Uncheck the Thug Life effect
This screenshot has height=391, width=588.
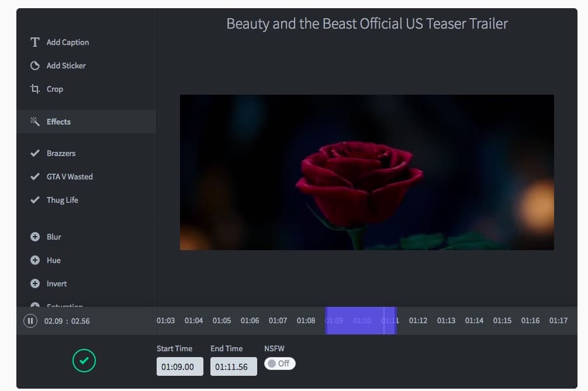(35, 200)
